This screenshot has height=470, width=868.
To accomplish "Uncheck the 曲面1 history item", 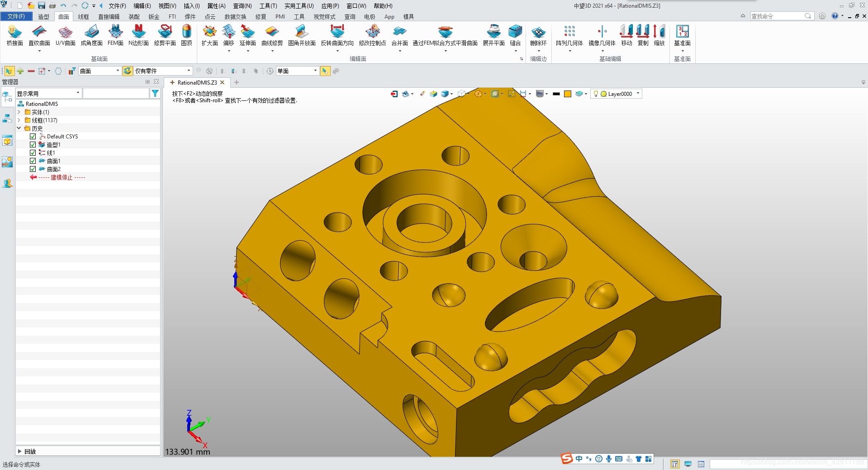I will pos(33,161).
